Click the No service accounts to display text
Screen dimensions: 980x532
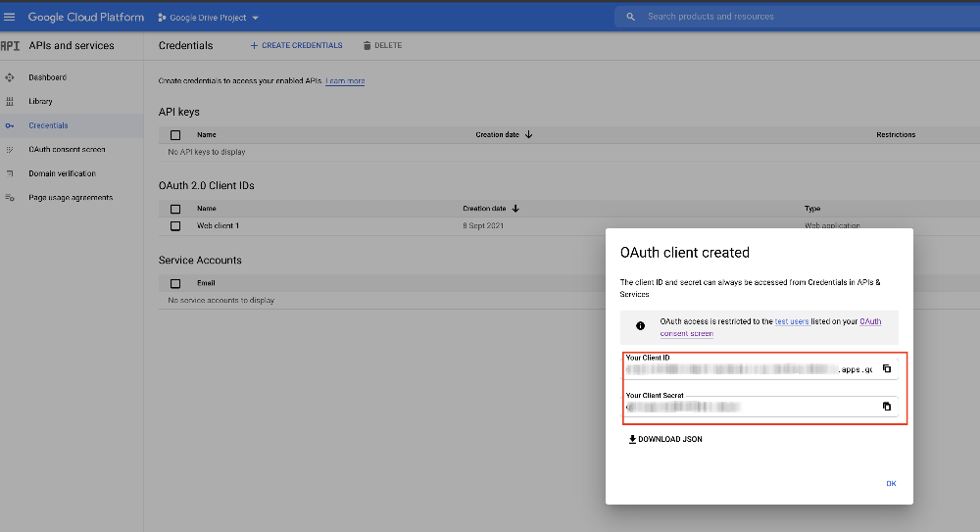[x=221, y=300]
